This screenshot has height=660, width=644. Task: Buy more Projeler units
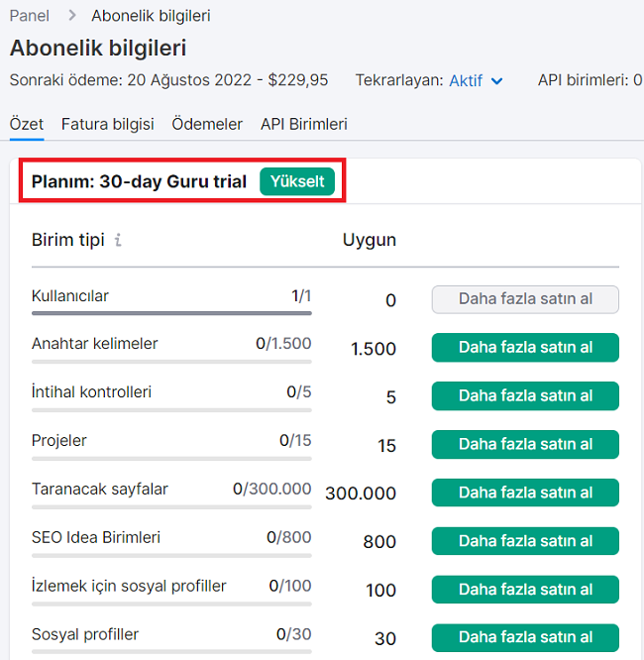pyautogui.click(x=525, y=445)
